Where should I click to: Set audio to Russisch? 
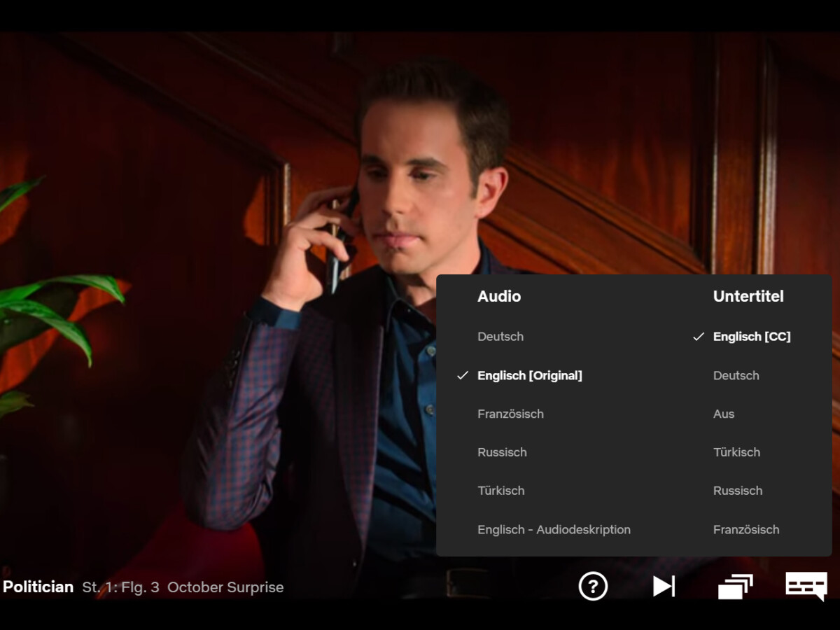[502, 453]
